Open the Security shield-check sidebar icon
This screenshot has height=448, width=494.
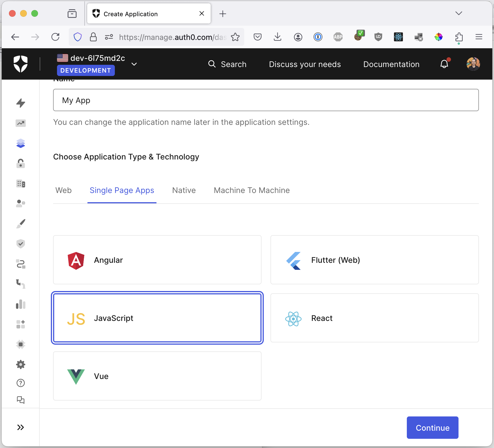point(21,244)
